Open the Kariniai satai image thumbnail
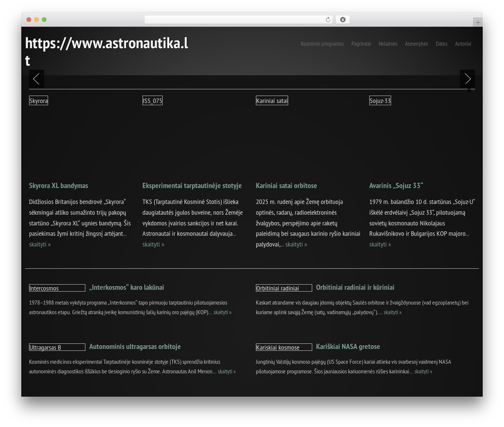This screenshot has width=504, height=427. tap(272, 101)
